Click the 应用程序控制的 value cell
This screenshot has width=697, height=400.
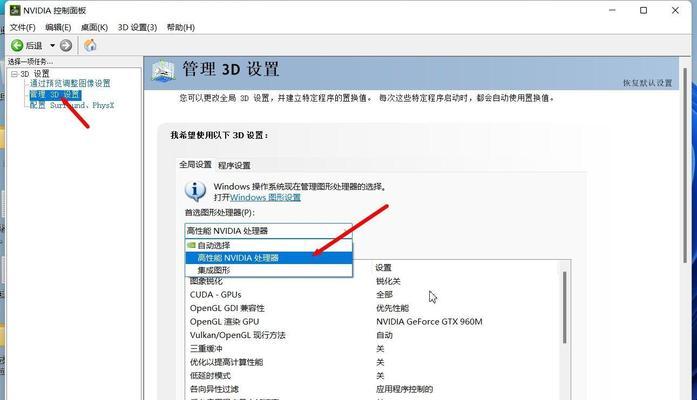click(x=405, y=389)
